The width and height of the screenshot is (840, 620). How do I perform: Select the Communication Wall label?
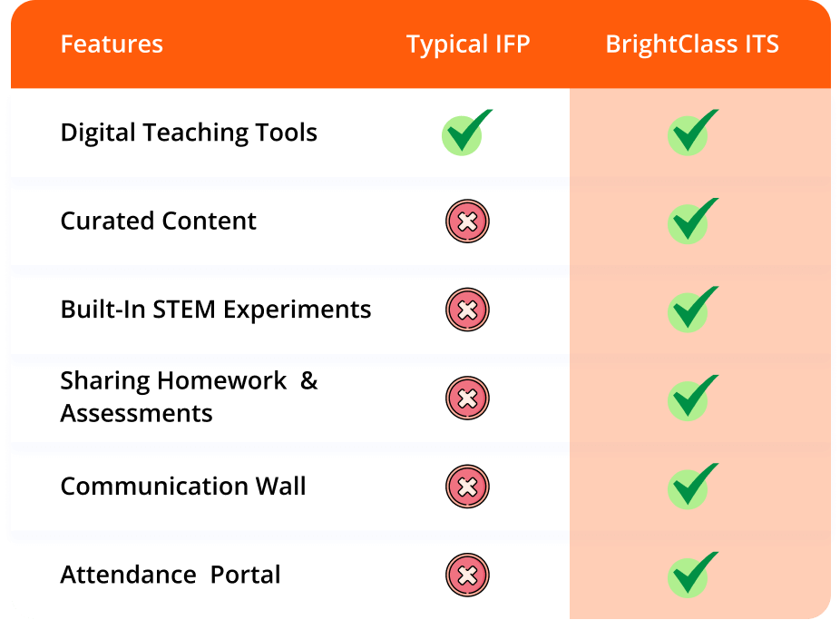coord(182,487)
